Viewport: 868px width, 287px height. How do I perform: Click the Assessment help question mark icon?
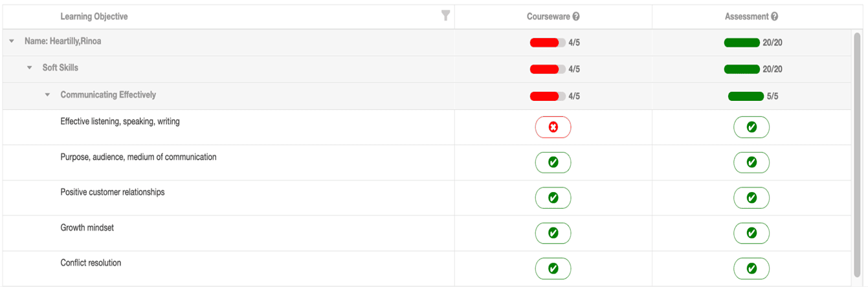[774, 17]
